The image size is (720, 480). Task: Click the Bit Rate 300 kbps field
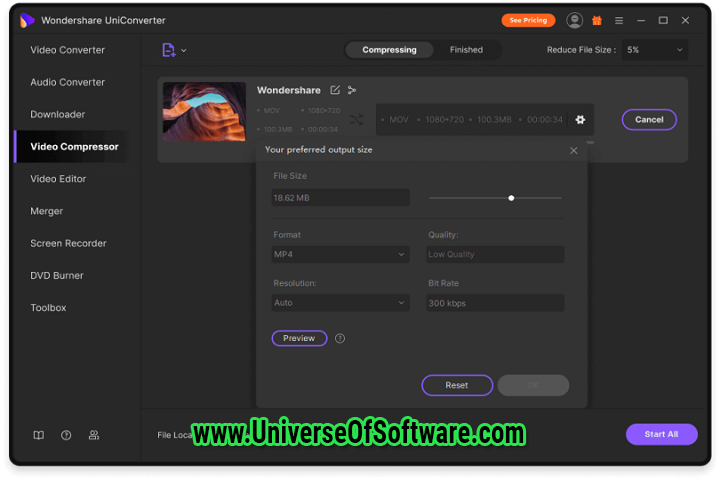tap(495, 303)
